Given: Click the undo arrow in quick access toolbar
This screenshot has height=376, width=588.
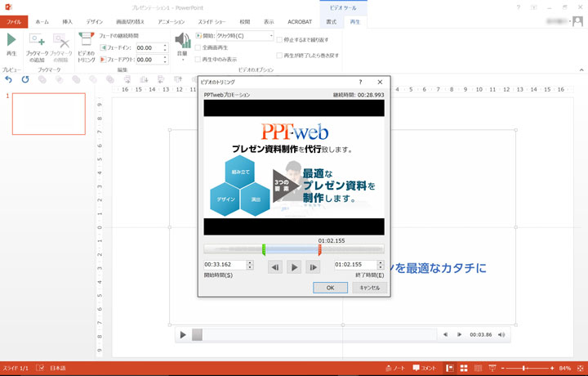Looking at the screenshot, I should (x=8, y=79).
